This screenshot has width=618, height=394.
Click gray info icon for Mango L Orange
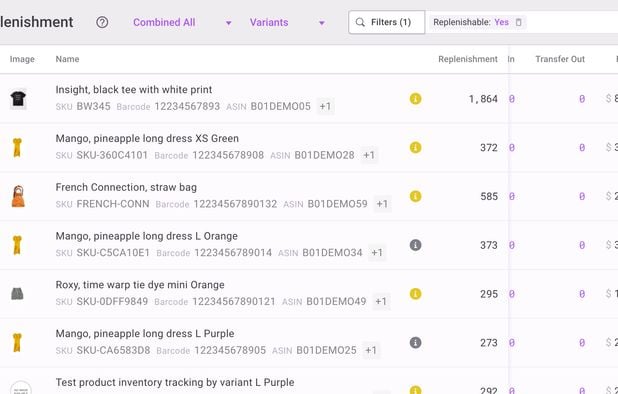click(415, 245)
